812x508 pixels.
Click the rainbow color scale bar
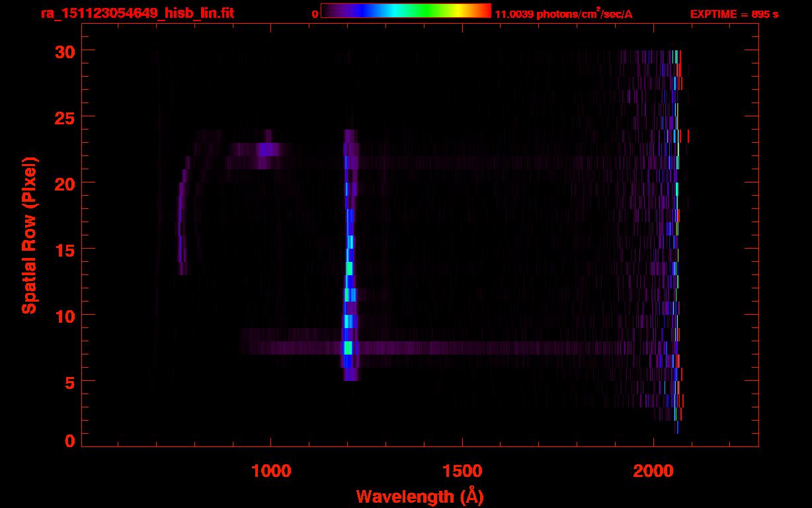406,11
